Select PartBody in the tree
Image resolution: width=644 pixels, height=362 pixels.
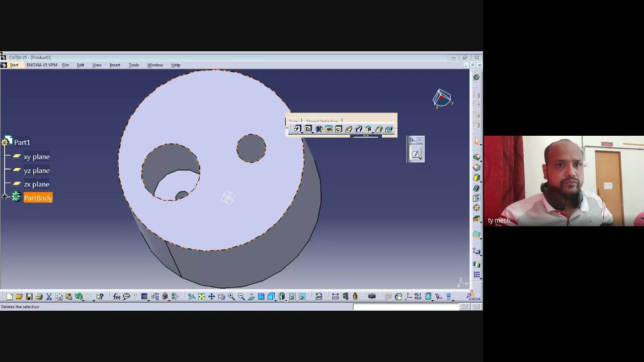(38, 198)
